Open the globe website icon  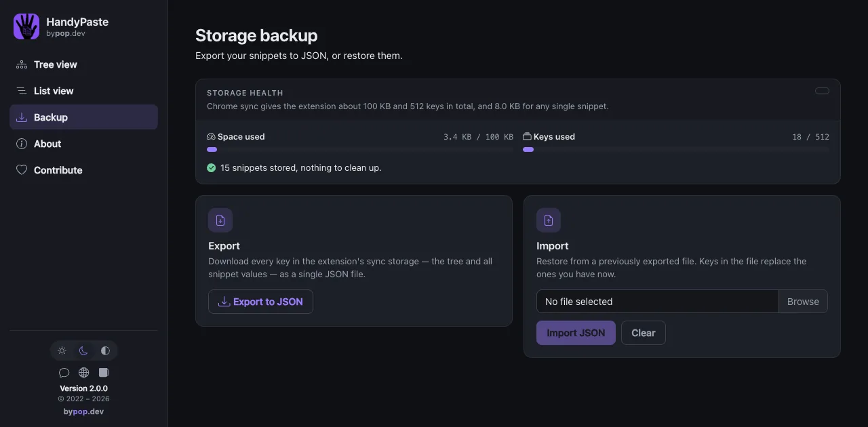click(84, 372)
